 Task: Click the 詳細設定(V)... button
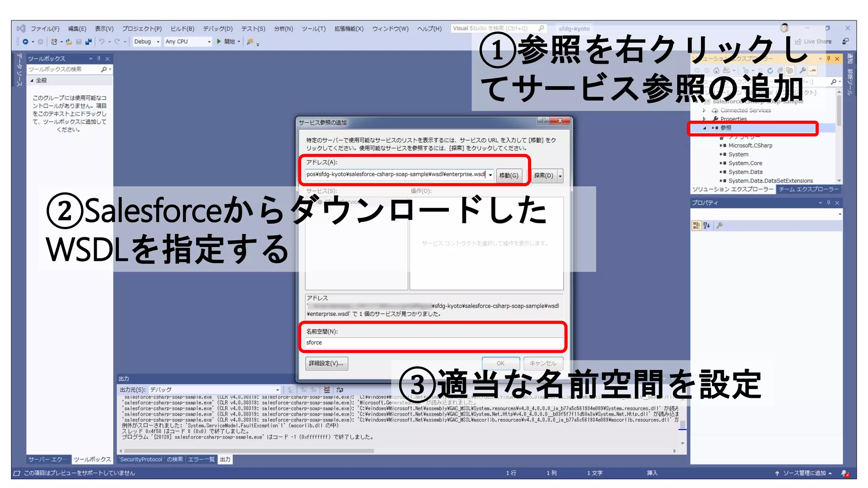pos(326,363)
